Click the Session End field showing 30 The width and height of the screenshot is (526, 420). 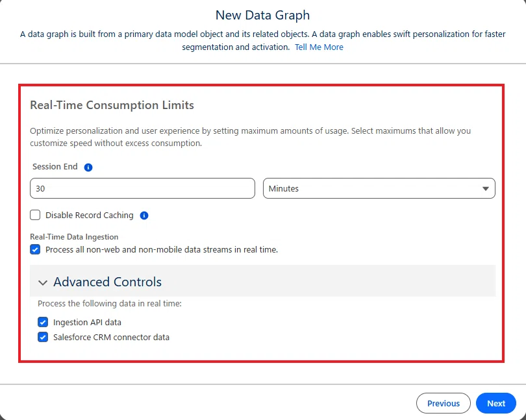tap(142, 188)
